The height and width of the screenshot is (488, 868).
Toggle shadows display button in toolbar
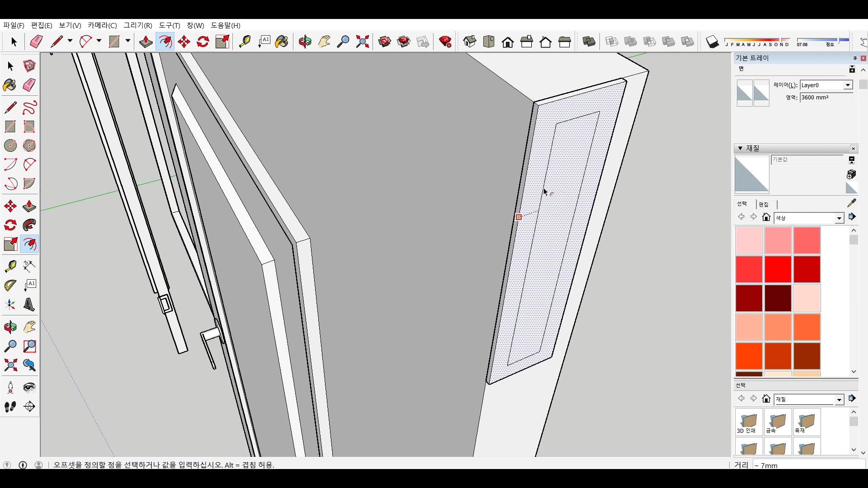point(712,42)
